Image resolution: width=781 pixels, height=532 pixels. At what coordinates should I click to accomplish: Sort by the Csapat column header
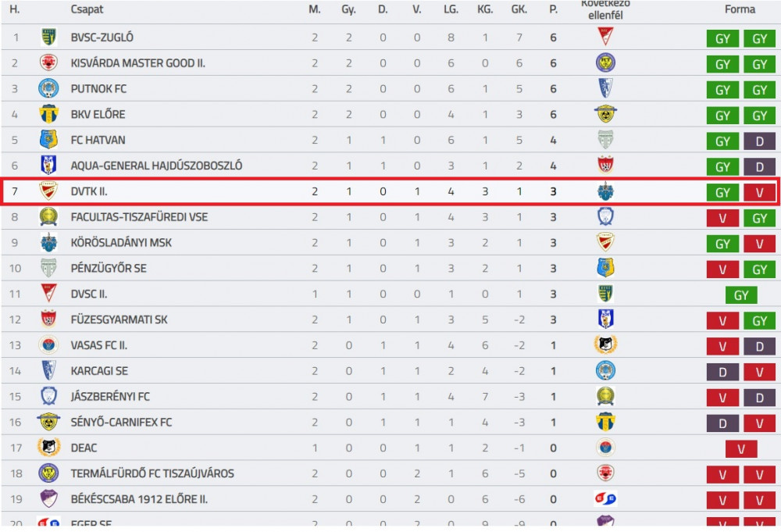point(87,9)
